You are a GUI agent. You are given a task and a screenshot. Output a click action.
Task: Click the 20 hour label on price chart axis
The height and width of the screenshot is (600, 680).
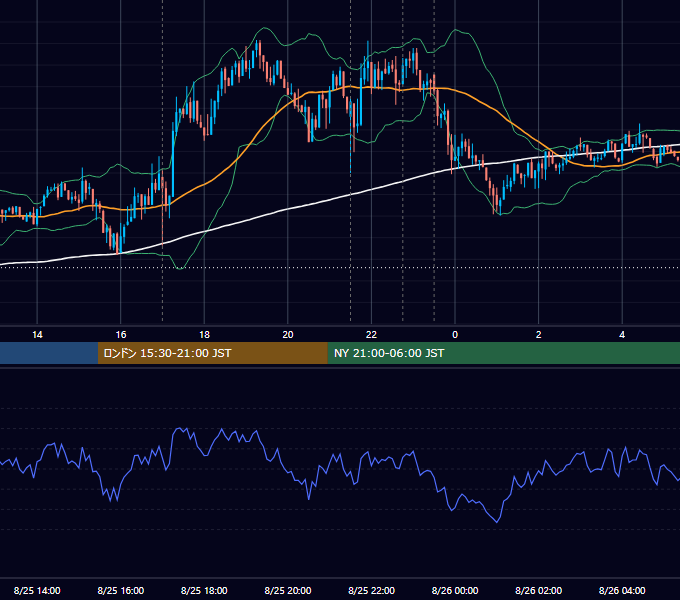288,335
